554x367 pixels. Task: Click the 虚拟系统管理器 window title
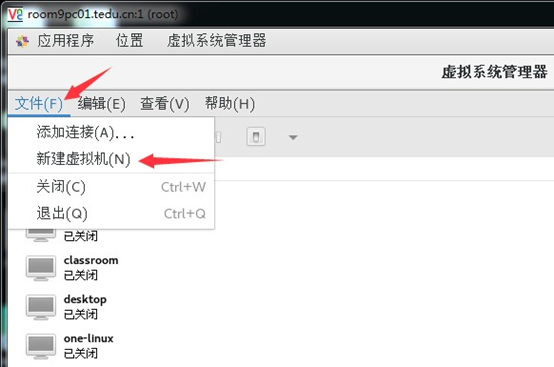pos(494,72)
